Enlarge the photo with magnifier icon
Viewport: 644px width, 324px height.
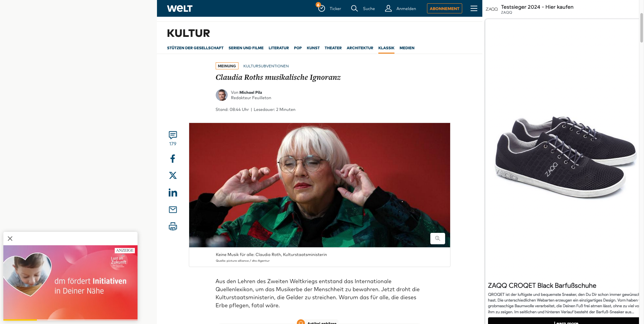[x=437, y=239]
